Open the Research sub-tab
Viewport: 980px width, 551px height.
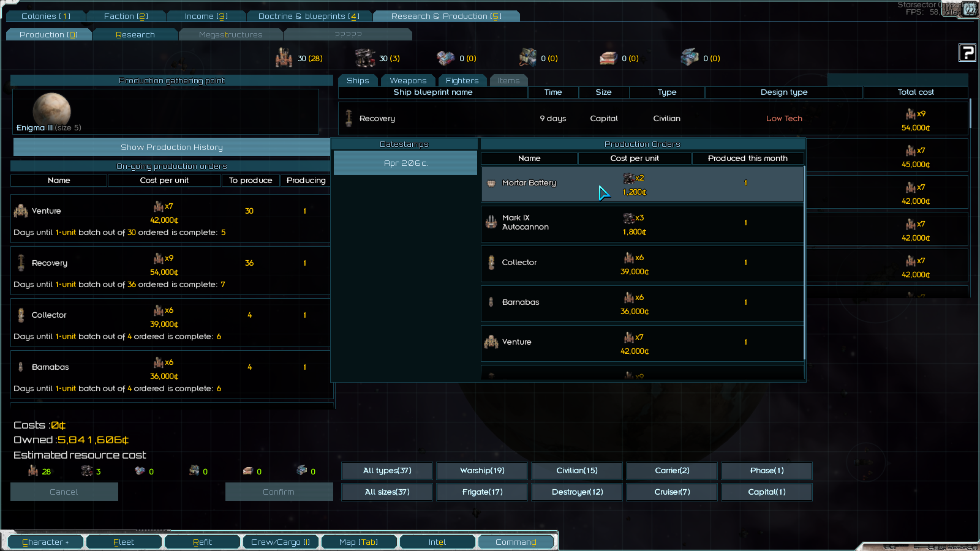(x=135, y=35)
